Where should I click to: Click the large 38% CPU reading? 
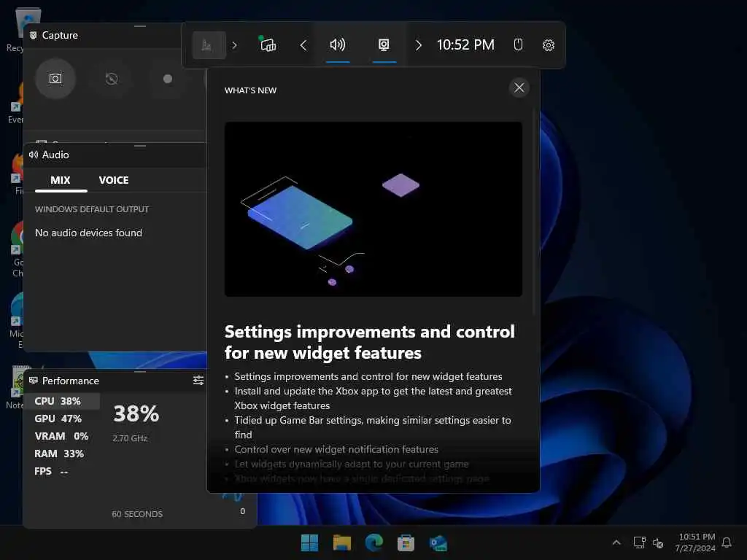(x=136, y=413)
